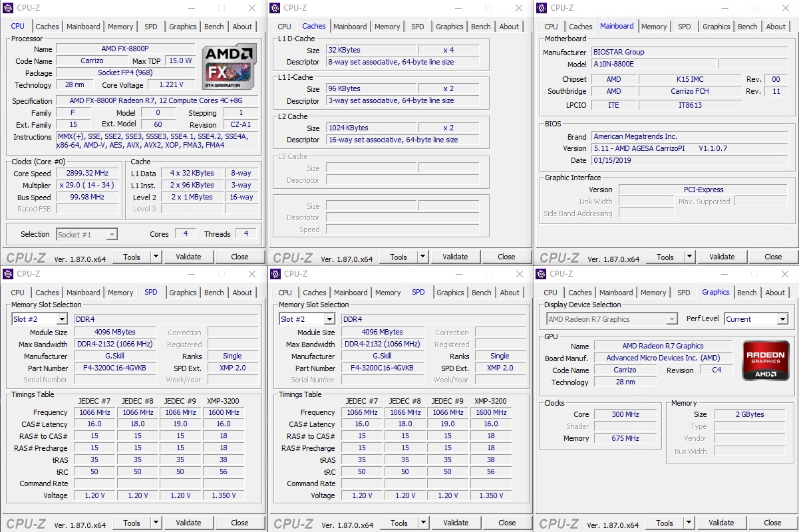
Task: Click the CPU-Z title bar icon in the CPU tab window
Action: [7, 8]
